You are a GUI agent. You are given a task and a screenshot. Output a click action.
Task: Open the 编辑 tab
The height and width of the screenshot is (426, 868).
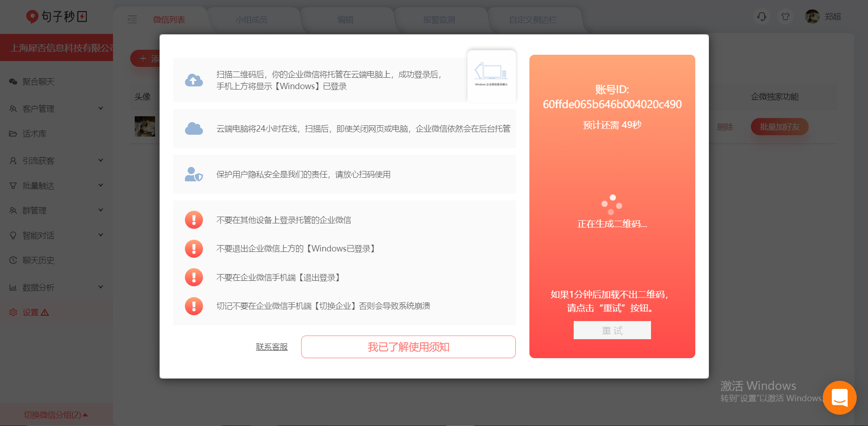coord(345,20)
